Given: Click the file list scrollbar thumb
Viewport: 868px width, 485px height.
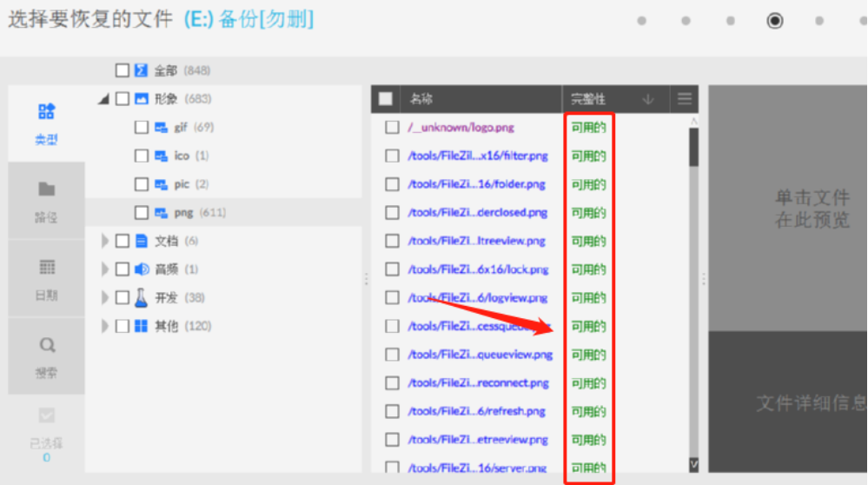Looking at the screenshot, I should [693, 147].
